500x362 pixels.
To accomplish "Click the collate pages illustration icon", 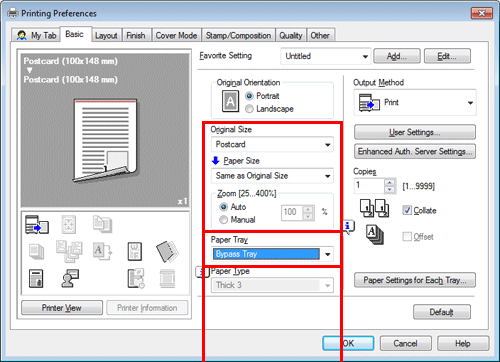I will [374, 209].
